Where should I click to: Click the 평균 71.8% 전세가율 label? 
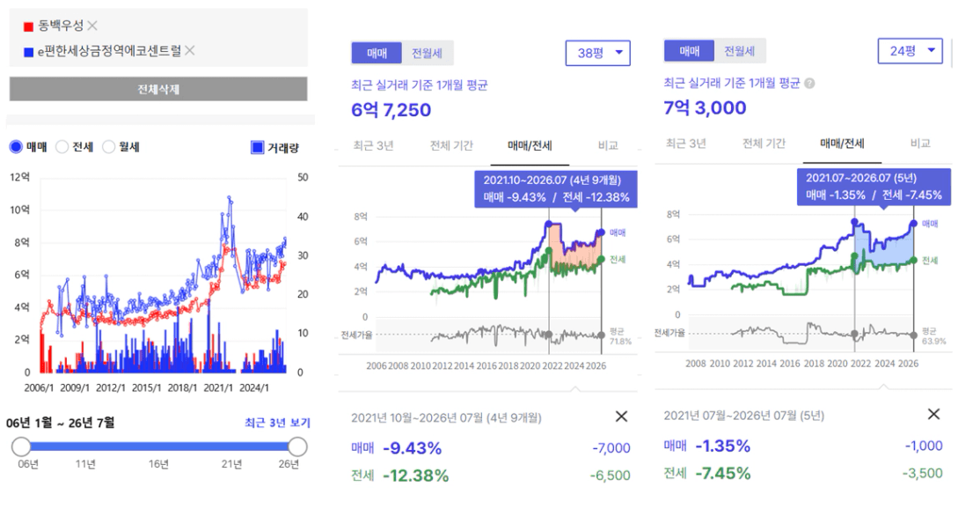coord(620,336)
